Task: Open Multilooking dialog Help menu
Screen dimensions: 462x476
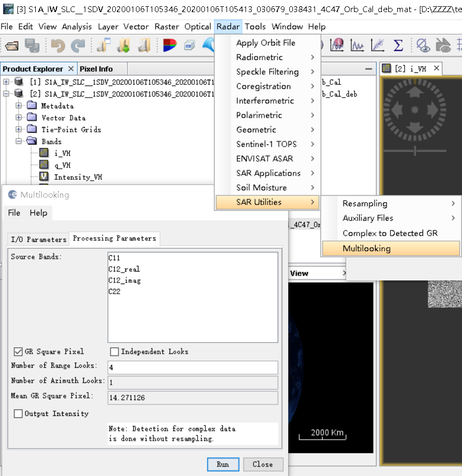Action: tap(38, 213)
